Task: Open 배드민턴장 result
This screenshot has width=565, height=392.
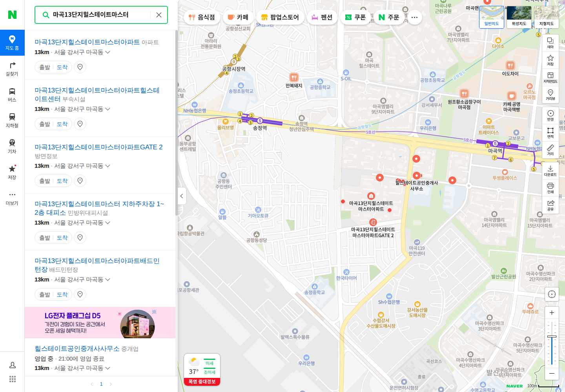Action: (97, 265)
